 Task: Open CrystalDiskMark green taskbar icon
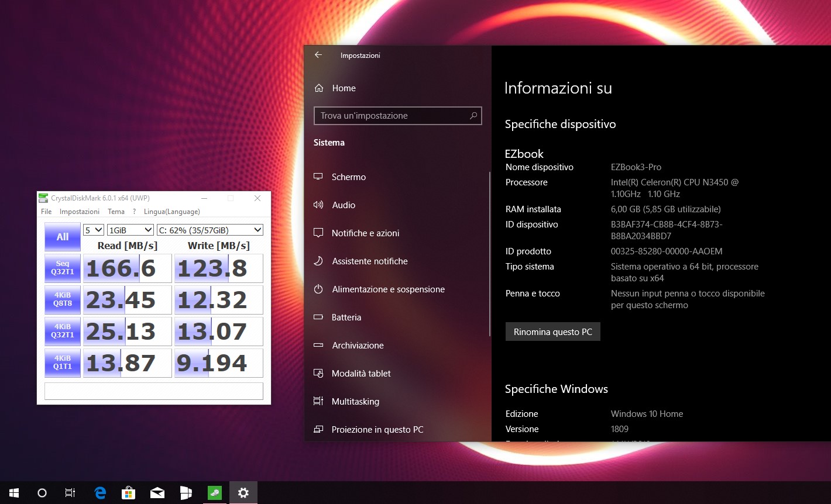tap(214, 493)
